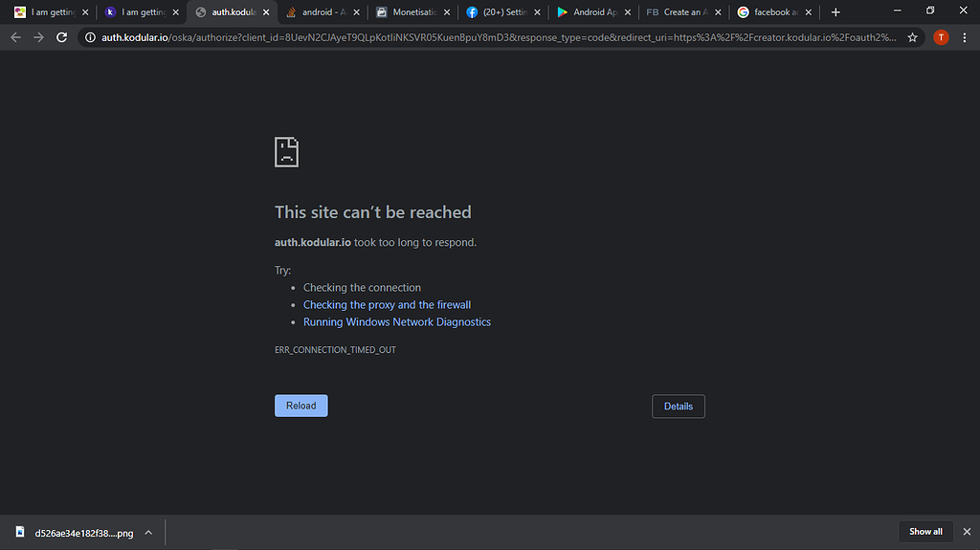Viewport: 980px width, 550px height.
Task: Bookmark this page with star icon
Action: point(912,37)
